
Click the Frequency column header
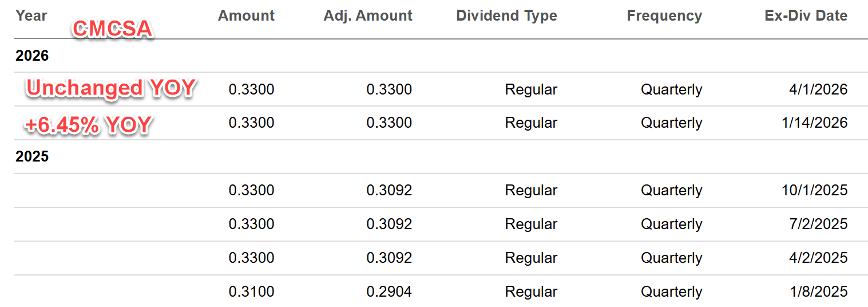click(664, 15)
